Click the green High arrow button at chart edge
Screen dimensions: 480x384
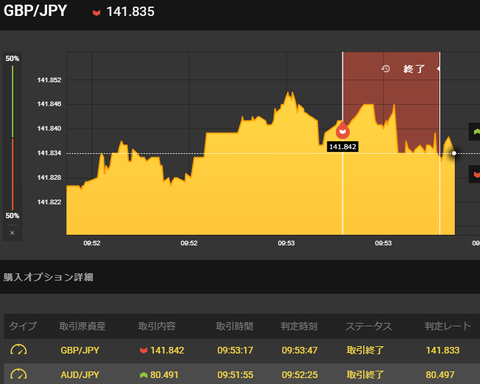pyautogui.click(x=475, y=132)
